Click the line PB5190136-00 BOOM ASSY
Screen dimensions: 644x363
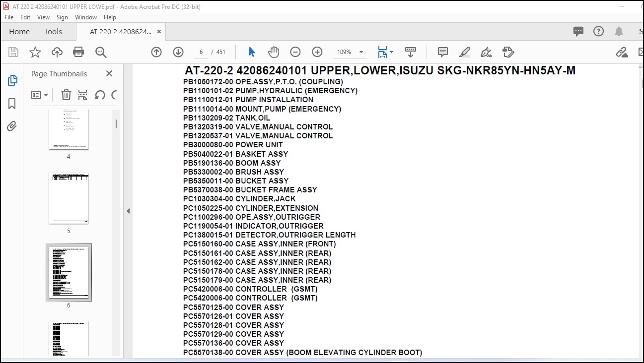pos(232,163)
